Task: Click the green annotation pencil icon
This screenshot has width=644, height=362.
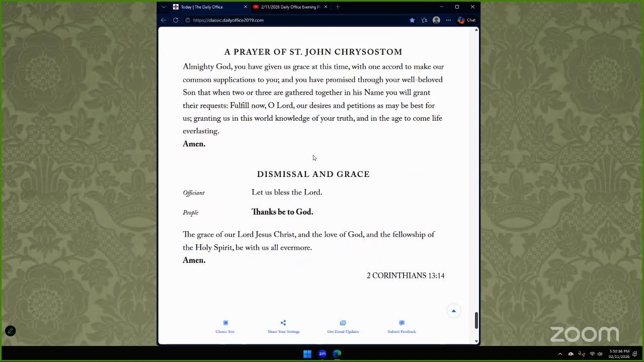Action: coord(10,331)
